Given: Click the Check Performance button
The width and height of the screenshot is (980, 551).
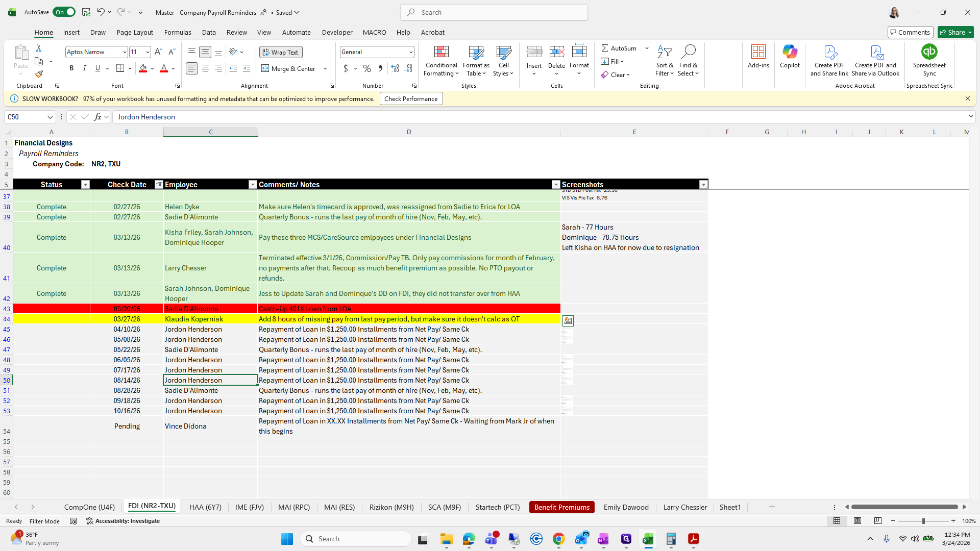Looking at the screenshot, I should tap(411, 99).
